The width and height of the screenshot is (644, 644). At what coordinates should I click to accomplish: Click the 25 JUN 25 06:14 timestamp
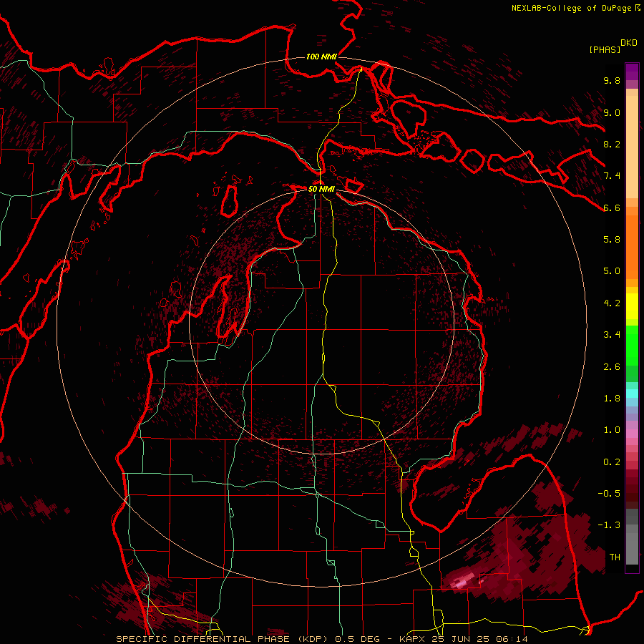[479, 639]
